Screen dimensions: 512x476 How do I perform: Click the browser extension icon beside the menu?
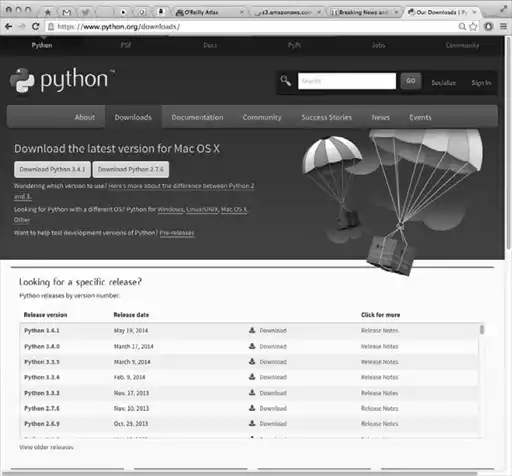click(x=489, y=26)
